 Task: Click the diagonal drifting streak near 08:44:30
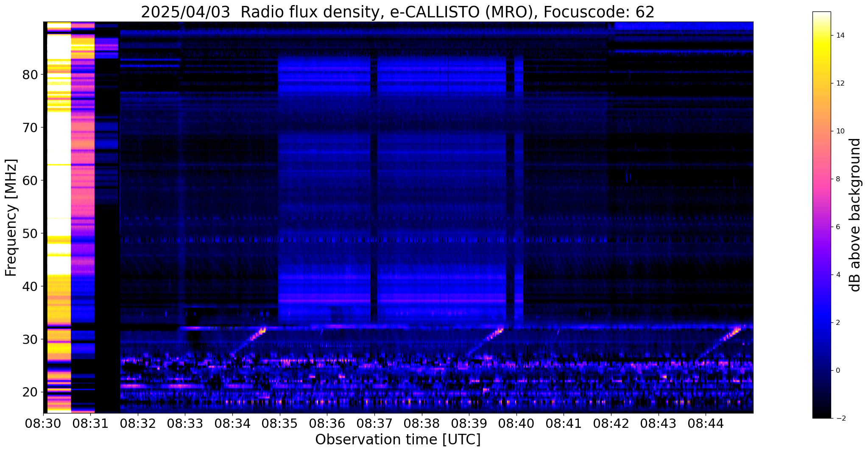pyautogui.click(x=721, y=342)
